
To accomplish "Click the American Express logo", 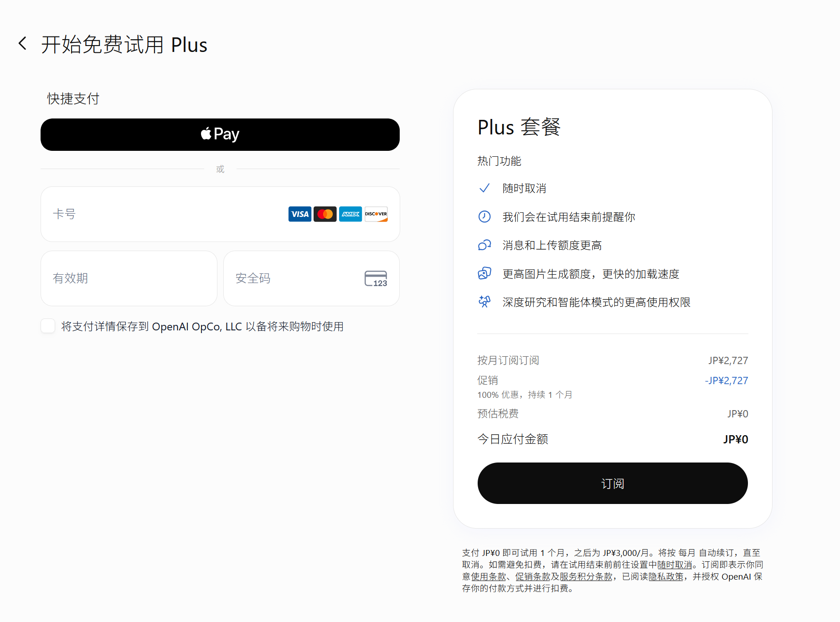I will pyautogui.click(x=350, y=214).
